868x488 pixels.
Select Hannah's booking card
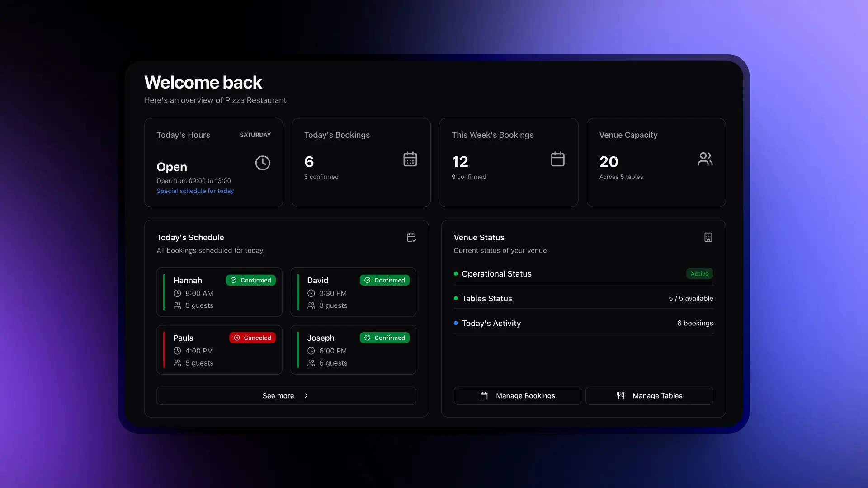[219, 292]
